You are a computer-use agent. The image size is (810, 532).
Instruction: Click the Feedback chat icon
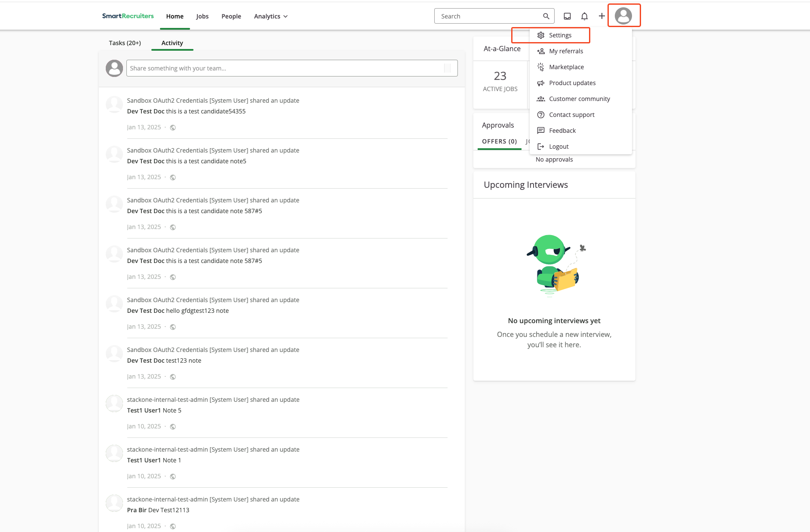tap(541, 131)
